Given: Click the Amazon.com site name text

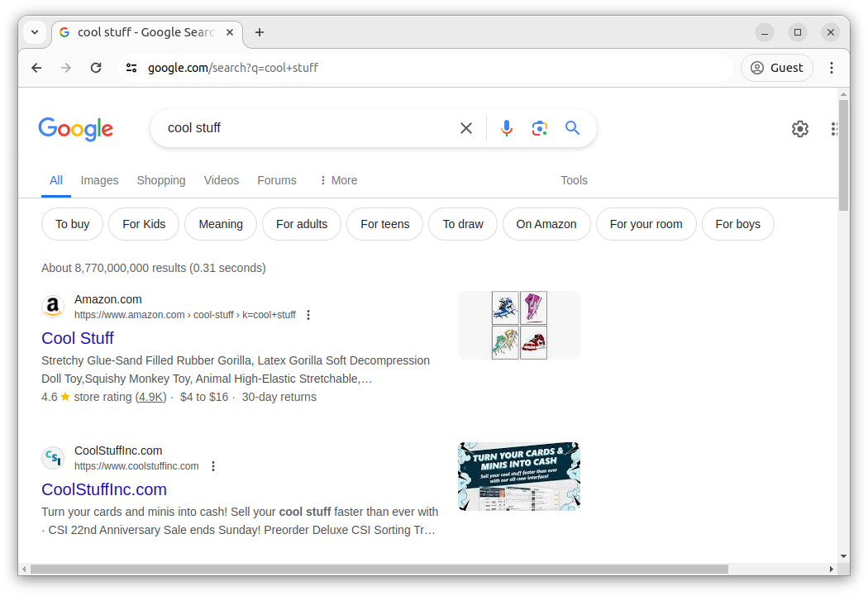Looking at the screenshot, I should coord(108,299).
